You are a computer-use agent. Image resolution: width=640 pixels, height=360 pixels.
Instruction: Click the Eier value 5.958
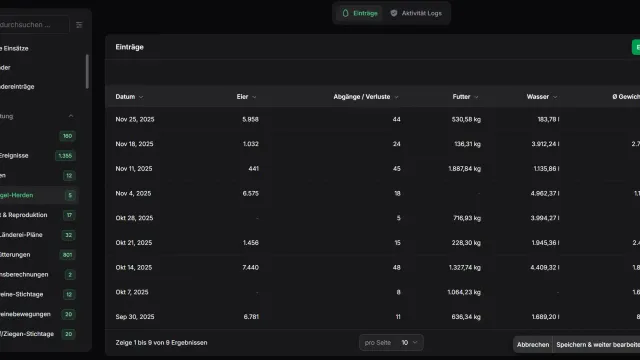point(250,119)
